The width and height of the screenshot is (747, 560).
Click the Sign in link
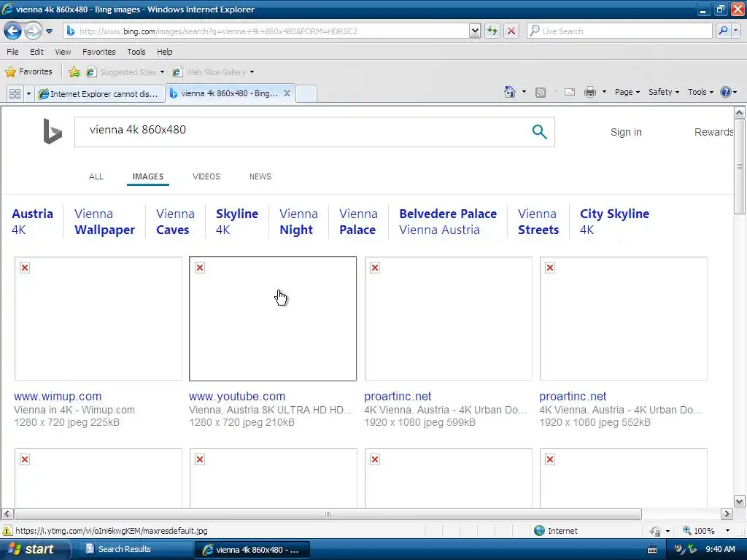click(626, 132)
